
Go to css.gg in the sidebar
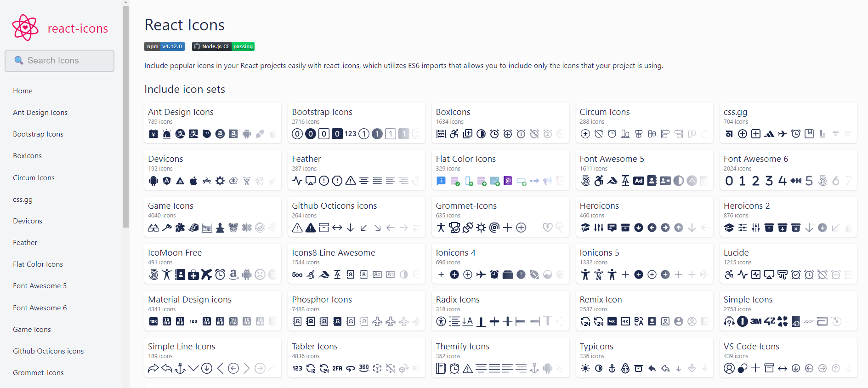point(23,200)
